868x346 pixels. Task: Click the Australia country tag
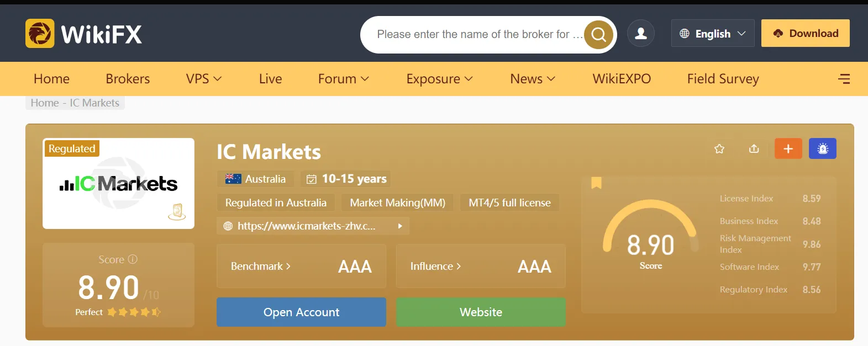(255, 179)
